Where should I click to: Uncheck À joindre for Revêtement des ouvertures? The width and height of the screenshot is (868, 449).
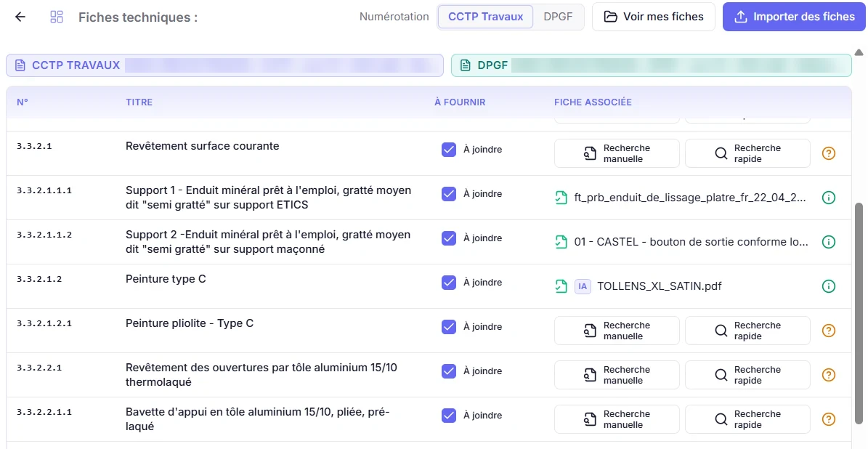(x=449, y=371)
